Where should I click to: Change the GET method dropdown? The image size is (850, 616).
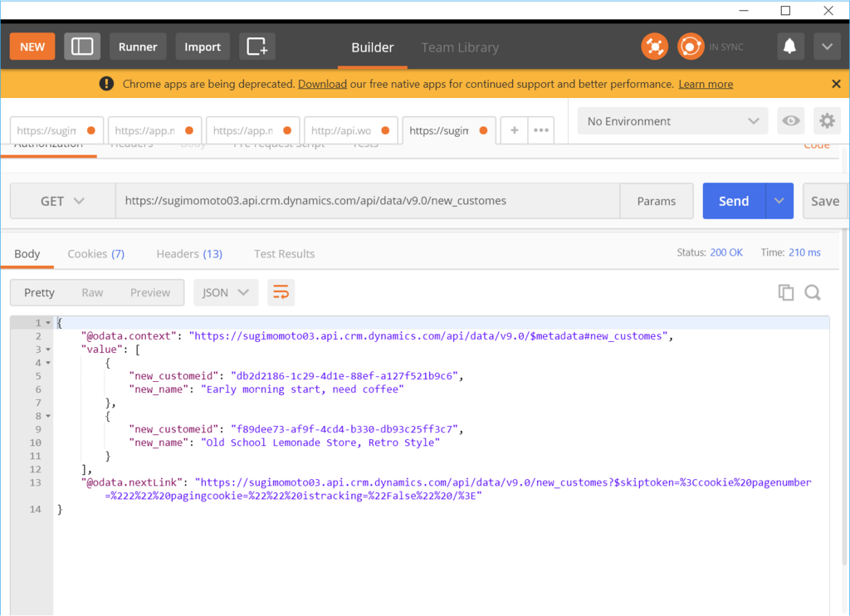pos(62,201)
